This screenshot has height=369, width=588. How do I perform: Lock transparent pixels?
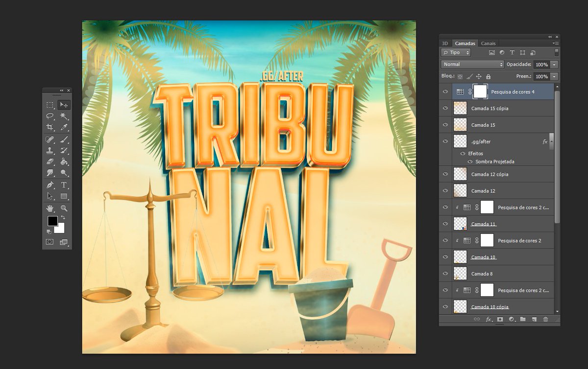460,77
